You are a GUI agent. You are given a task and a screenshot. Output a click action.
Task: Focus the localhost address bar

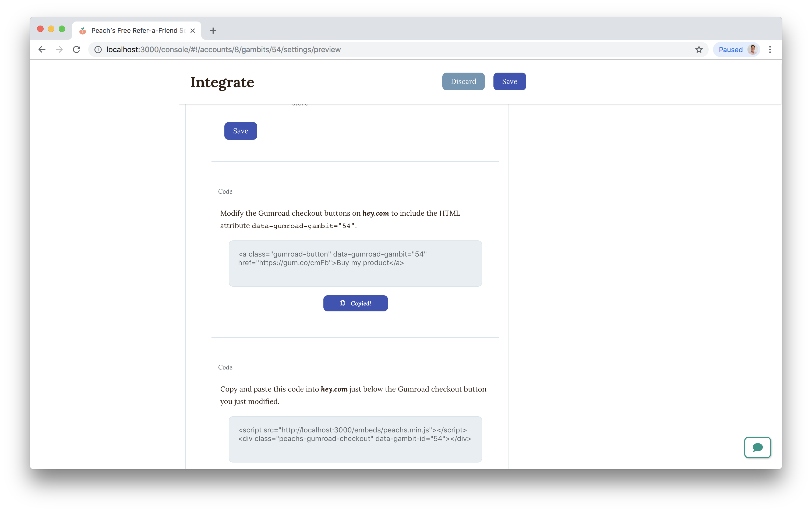[x=371, y=49]
